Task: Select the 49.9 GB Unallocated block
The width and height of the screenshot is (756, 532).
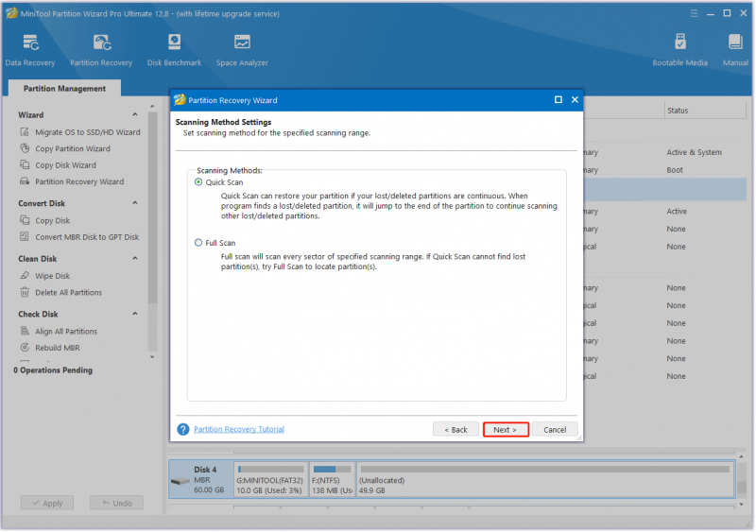Action: tap(545, 479)
